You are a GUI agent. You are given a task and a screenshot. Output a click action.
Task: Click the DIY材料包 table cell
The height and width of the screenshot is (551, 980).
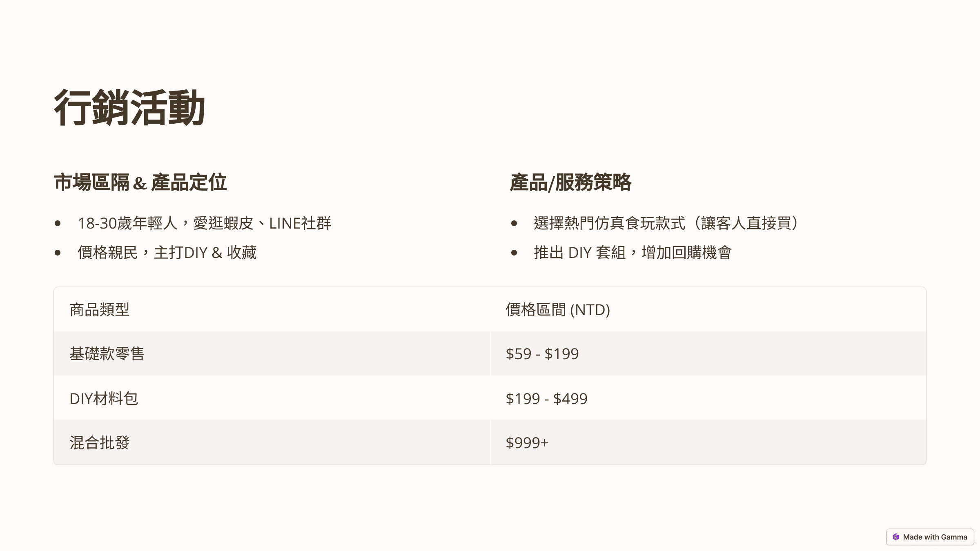tap(104, 399)
